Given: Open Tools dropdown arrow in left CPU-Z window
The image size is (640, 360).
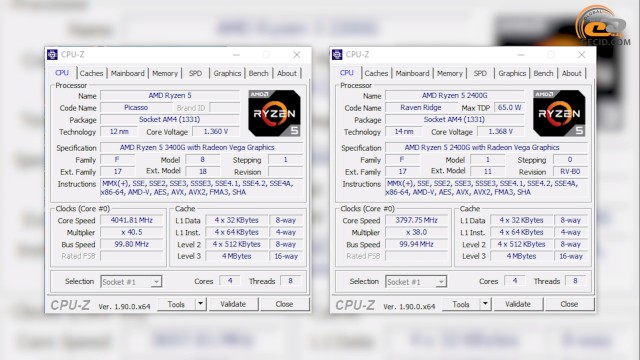Looking at the screenshot, I should [x=200, y=304].
